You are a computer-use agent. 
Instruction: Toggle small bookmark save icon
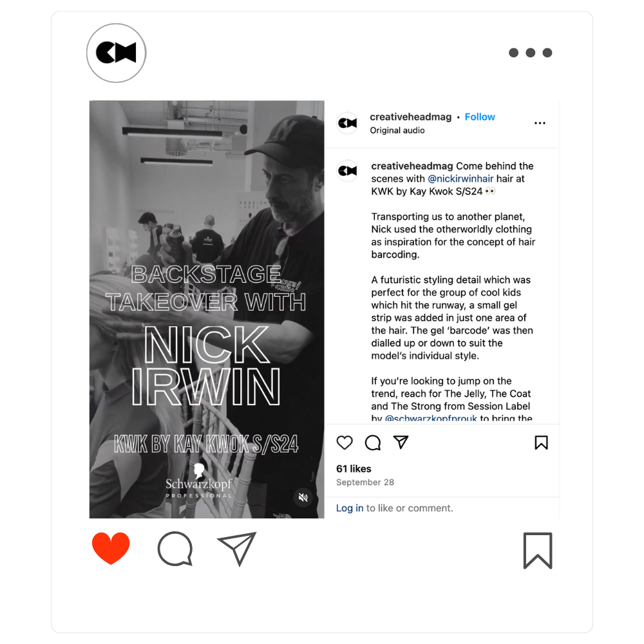542,442
